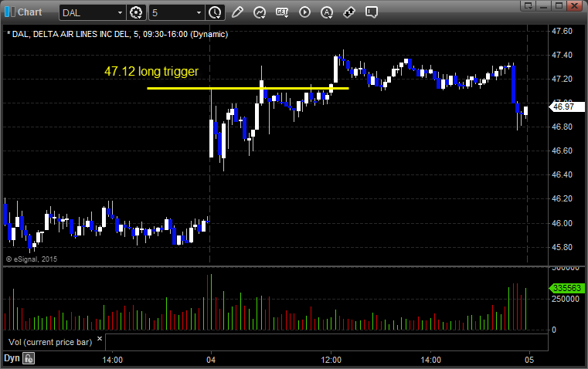Click the 250000 volume axis label
Viewport: 588px width, 369px height.
click(565, 299)
